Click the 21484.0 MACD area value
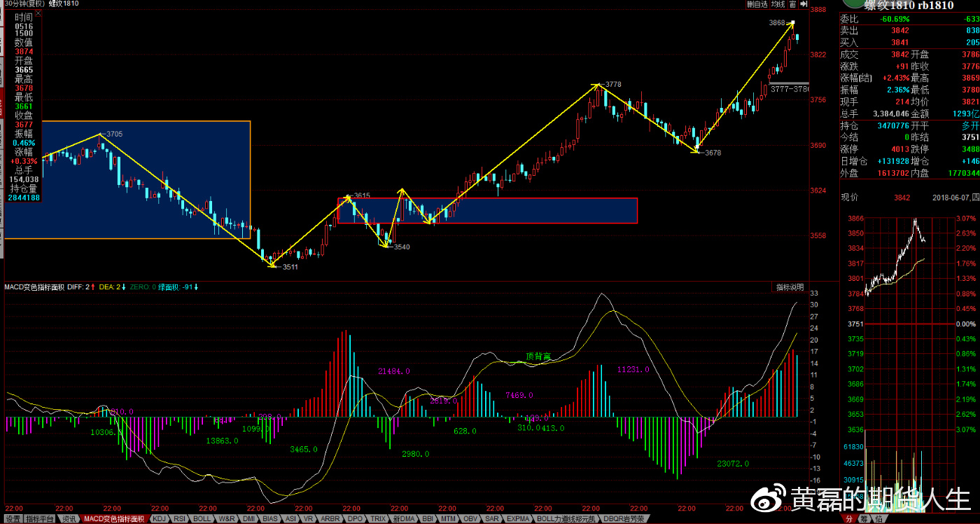Screen dimensions: 980x524 point(394,371)
